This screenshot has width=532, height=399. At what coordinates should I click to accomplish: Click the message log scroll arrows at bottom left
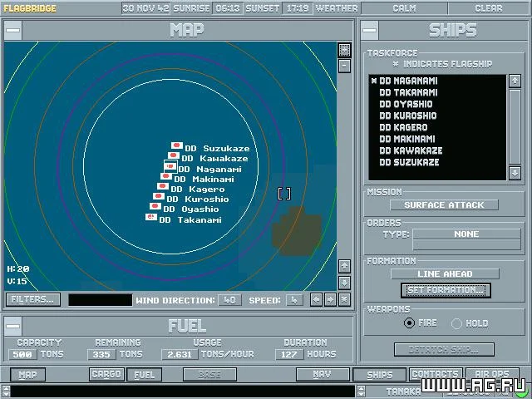tap(6, 392)
